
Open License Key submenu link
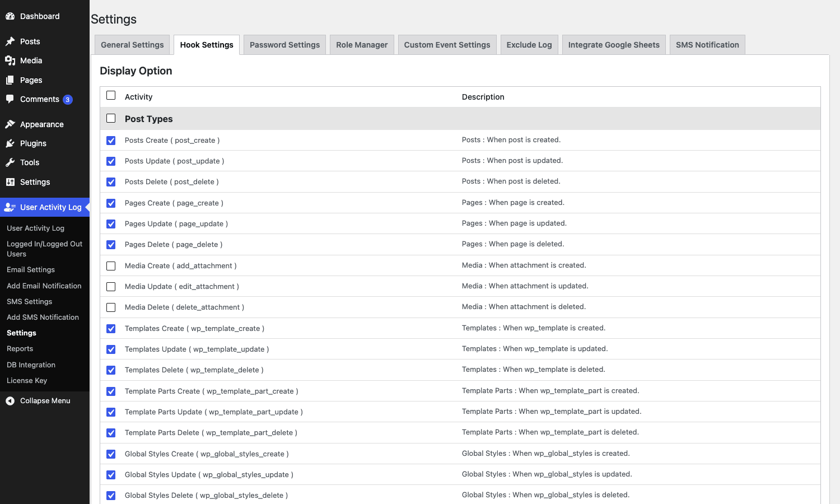coord(27,380)
